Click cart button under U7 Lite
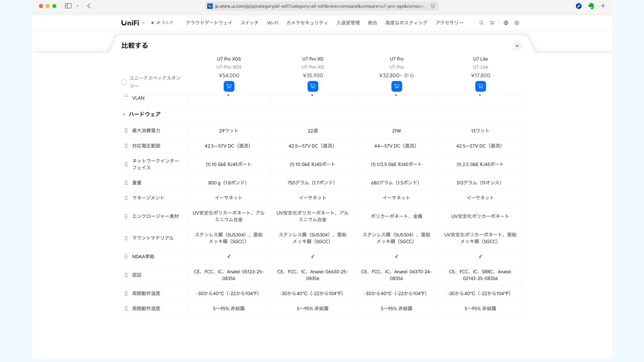 (480, 86)
